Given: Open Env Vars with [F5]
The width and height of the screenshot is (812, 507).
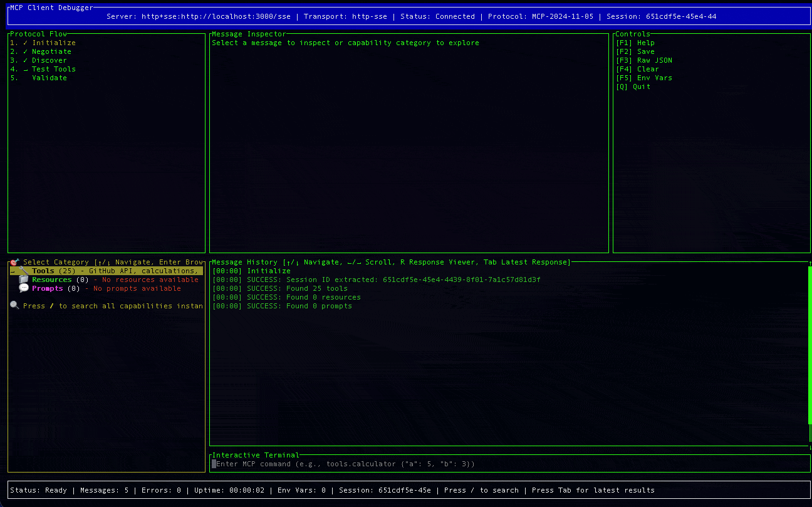Looking at the screenshot, I should pos(644,78).
